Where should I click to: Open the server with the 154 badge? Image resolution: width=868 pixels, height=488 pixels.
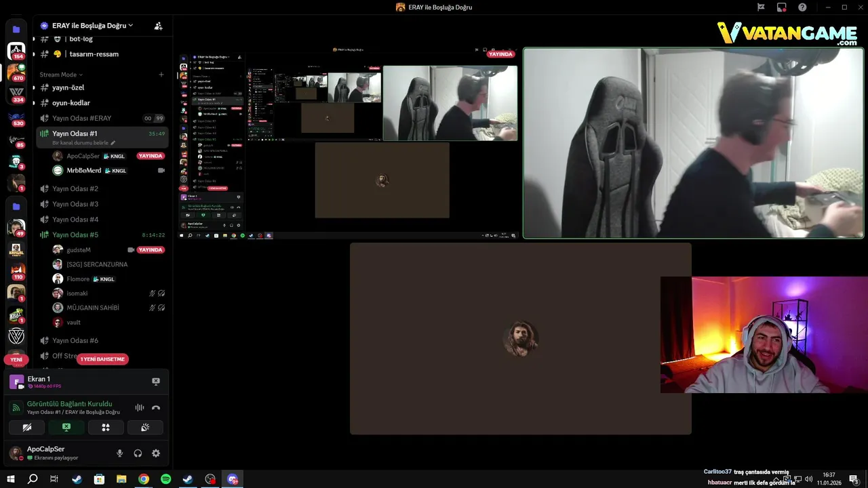pyautogui.click(x=16, y=51)
